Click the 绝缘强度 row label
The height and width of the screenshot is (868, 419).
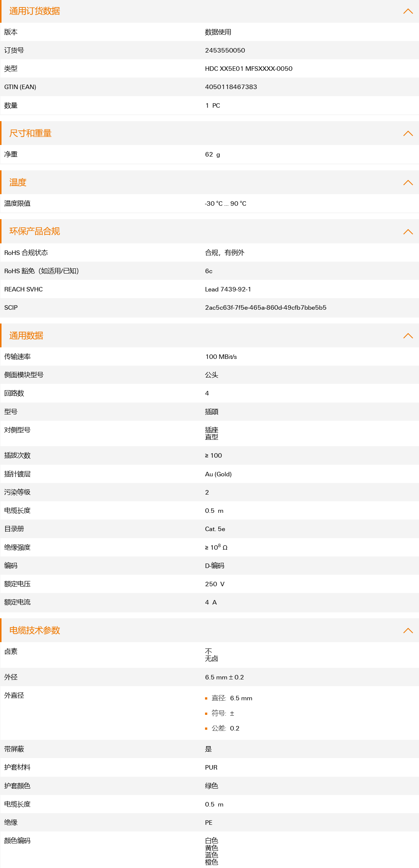tap(17, 547)
